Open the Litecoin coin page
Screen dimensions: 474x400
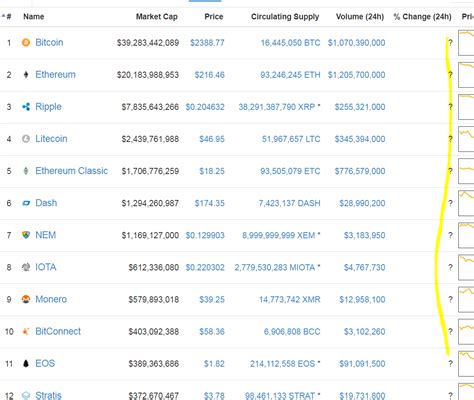[51, 139]
